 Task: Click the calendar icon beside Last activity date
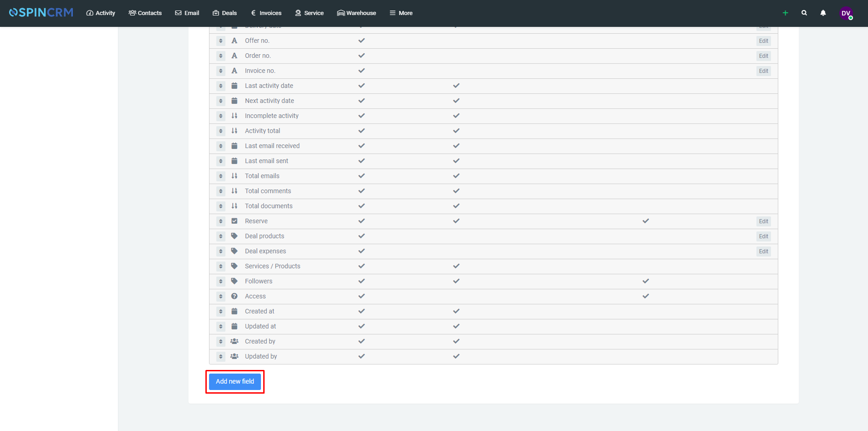(235, 86)
